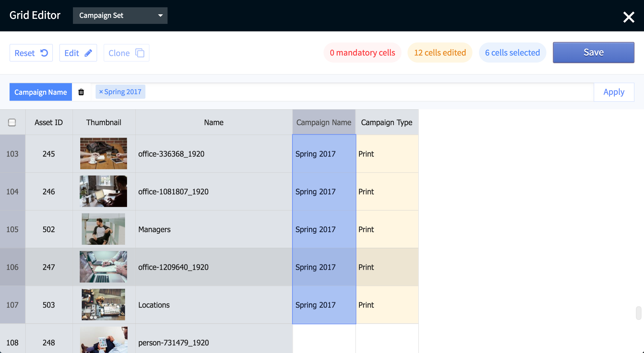Click the Campaign Set dropdown arrow
The image size is (644, 353).
coord(160,15)
